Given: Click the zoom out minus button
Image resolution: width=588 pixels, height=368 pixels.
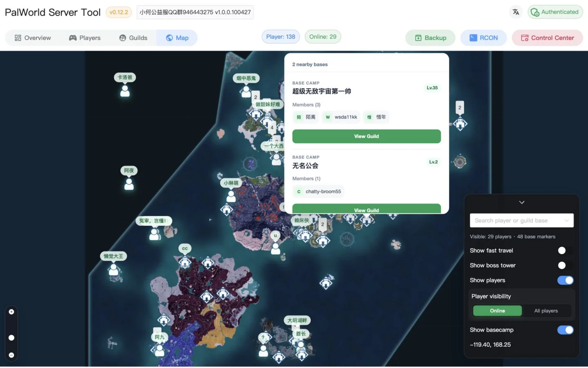Looking at the screenshot, I should pos(11,355).
